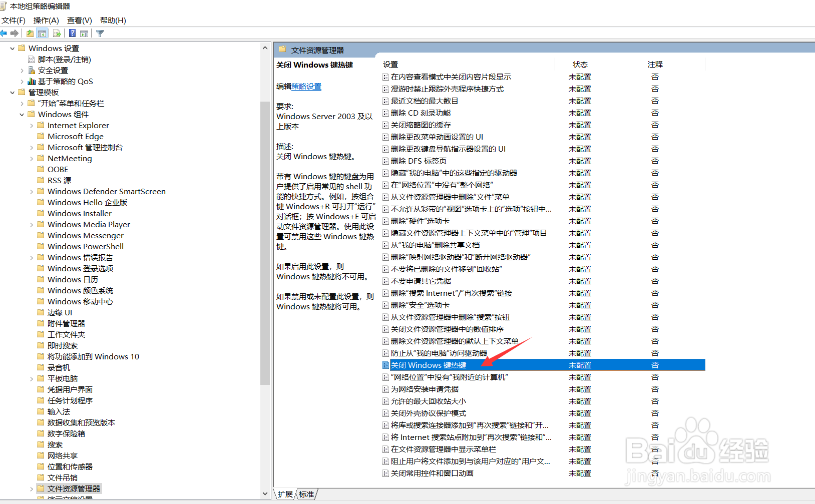815x504 pixels.
Task: Select RSS 源 in the tree
Action: pos(59,181)
